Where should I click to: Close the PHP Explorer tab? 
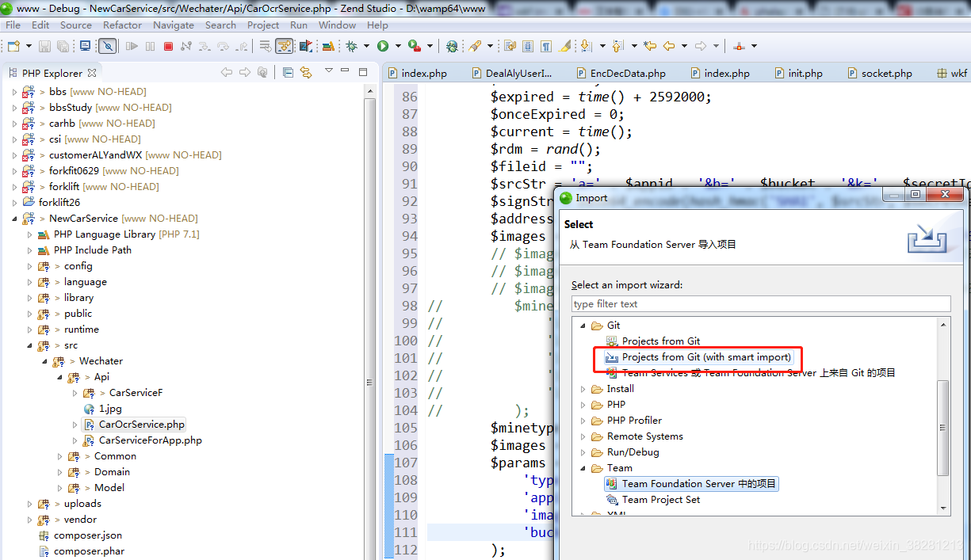(x=92, y=73)
